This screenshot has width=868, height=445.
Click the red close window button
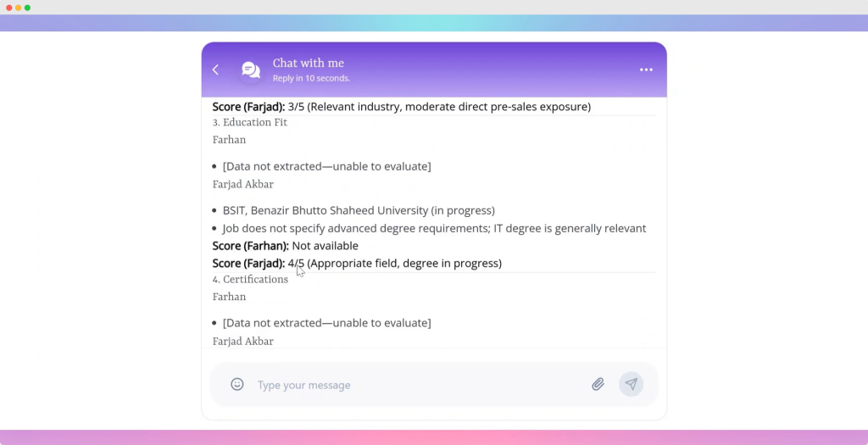click(9, 7)
